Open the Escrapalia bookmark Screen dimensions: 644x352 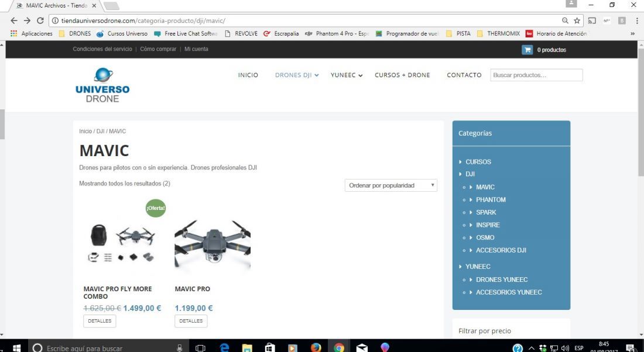pyautogui.click(x=282, y=34)
